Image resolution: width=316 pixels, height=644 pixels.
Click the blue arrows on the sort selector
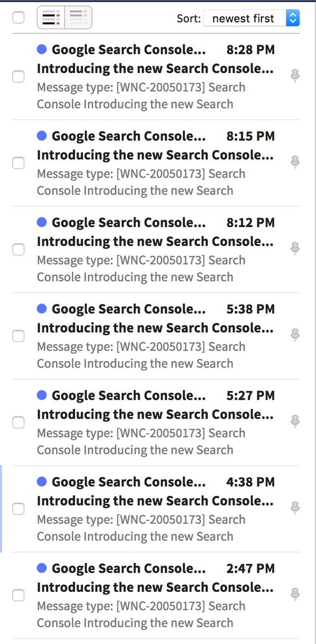pos(292,18)
